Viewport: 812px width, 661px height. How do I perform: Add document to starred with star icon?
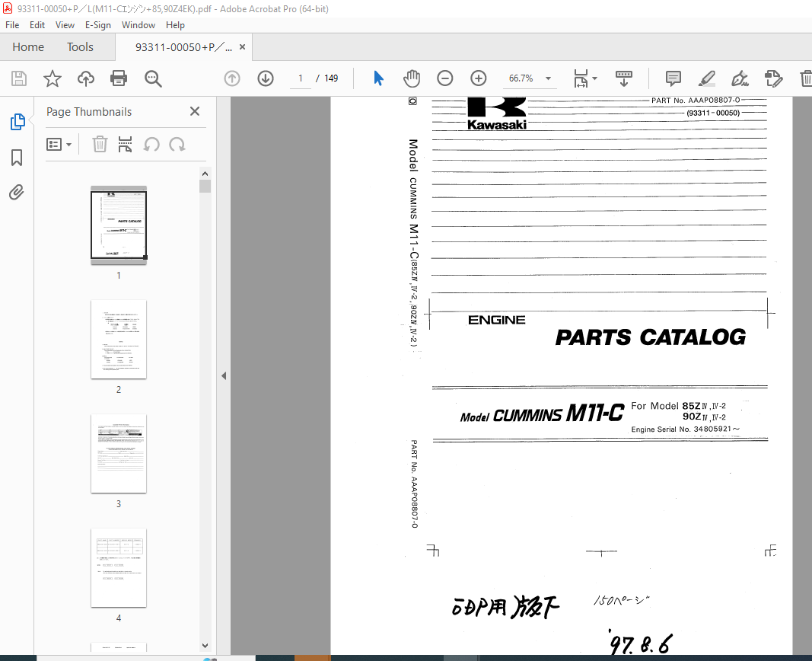[53, 78]
